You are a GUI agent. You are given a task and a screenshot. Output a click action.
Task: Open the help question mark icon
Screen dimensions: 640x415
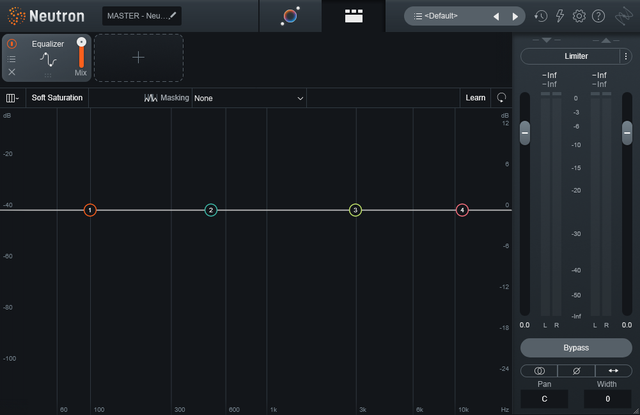pyautogui.click(x=598, y=16)
